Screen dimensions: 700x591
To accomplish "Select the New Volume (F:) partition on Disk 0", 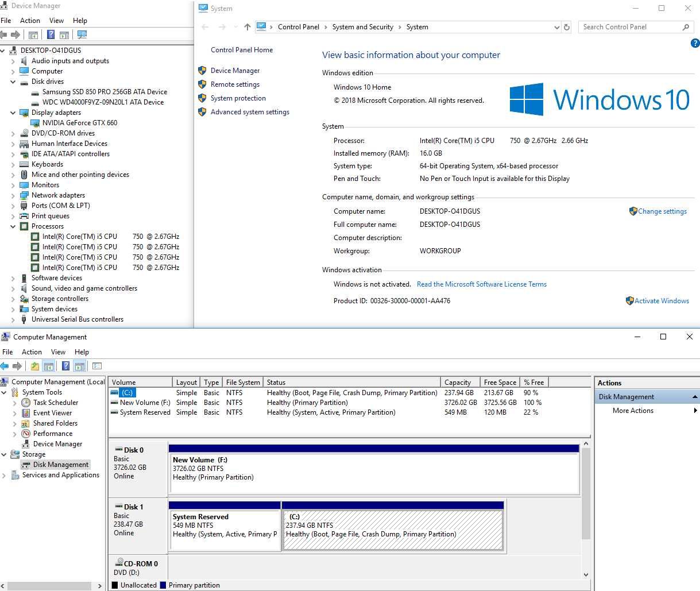I will [374, 469].
